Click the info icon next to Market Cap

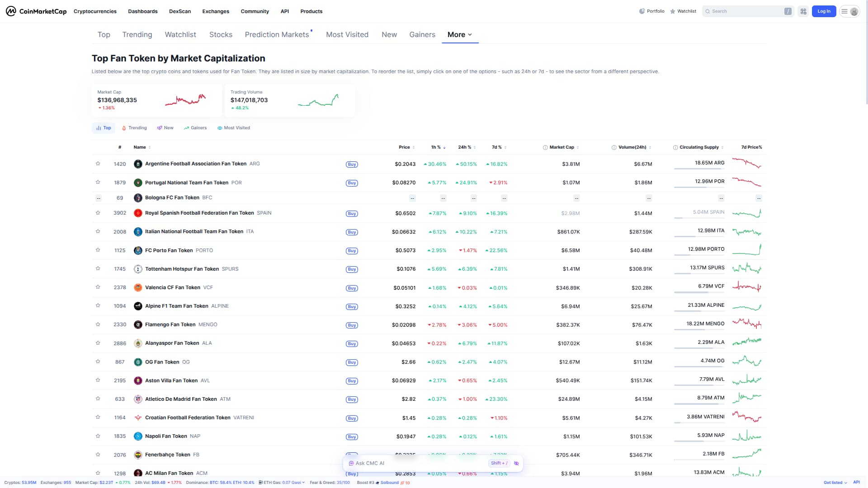coord(545,147)
